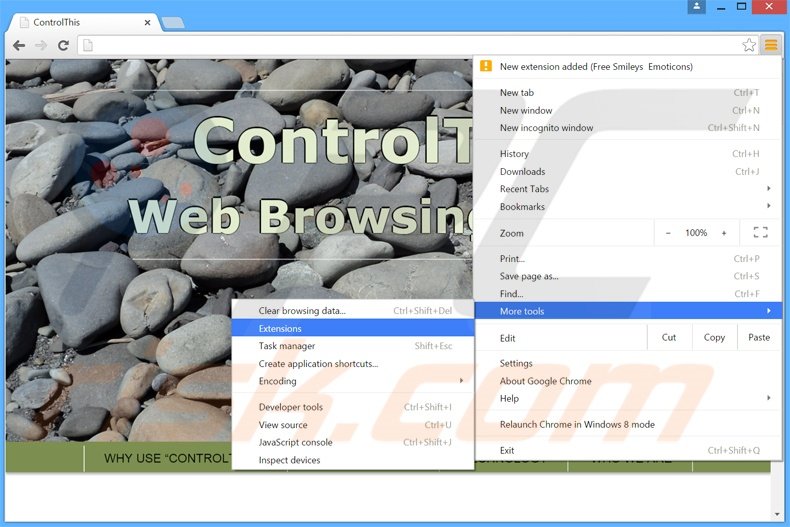Choose Exit from Chrome menu
This screenshot has width=790, height=527.
(628, 450)
